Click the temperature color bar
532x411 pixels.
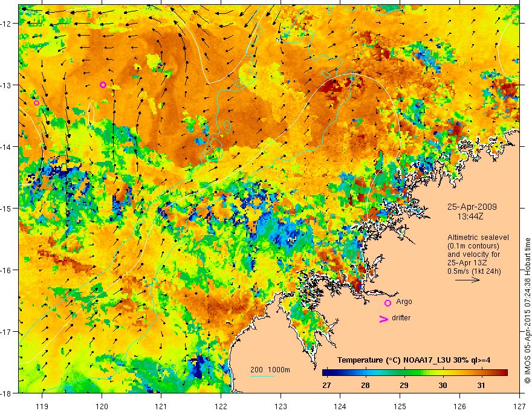click(415, 372)
